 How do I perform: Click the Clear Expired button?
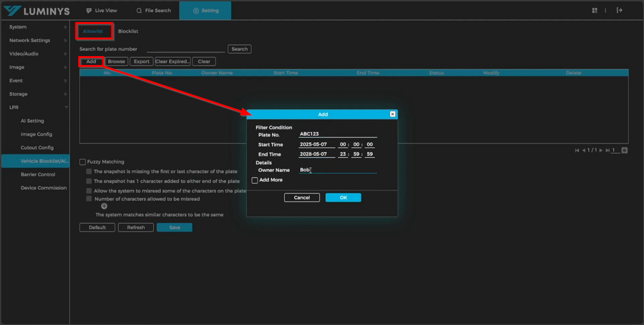click(x=173, y=62)
